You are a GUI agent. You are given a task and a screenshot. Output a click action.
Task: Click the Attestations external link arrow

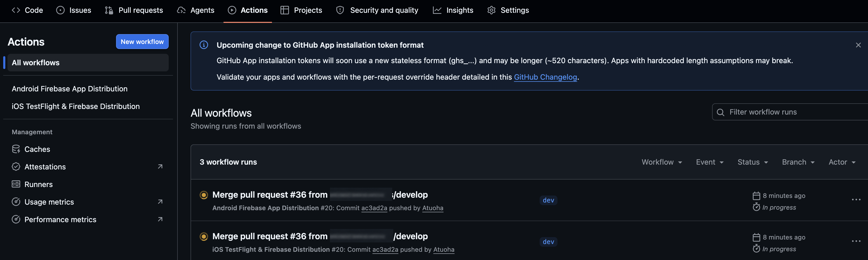(160, 166)
